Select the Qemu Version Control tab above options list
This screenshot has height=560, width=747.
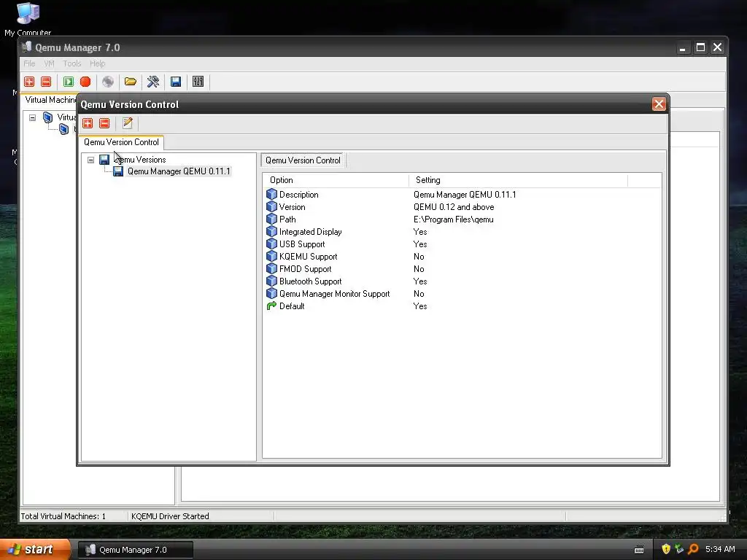[x=303, y=160]
